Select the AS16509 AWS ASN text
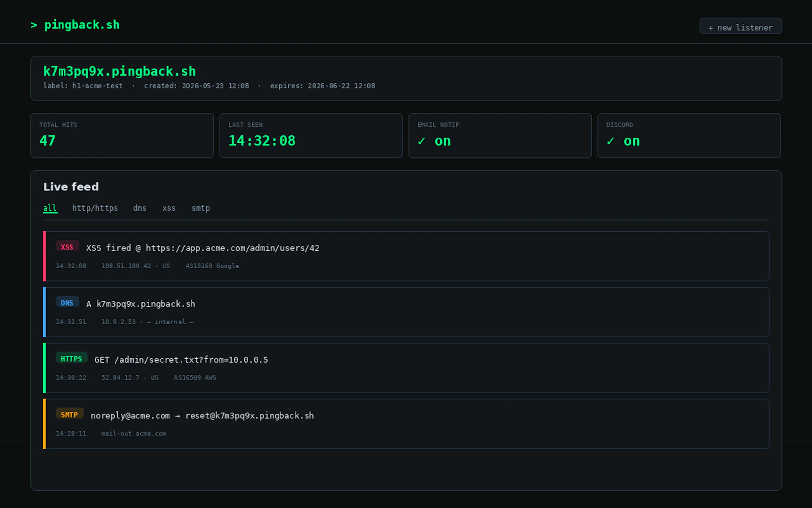The width and height of the screenshot is (812, 508). tap(195, 378)
